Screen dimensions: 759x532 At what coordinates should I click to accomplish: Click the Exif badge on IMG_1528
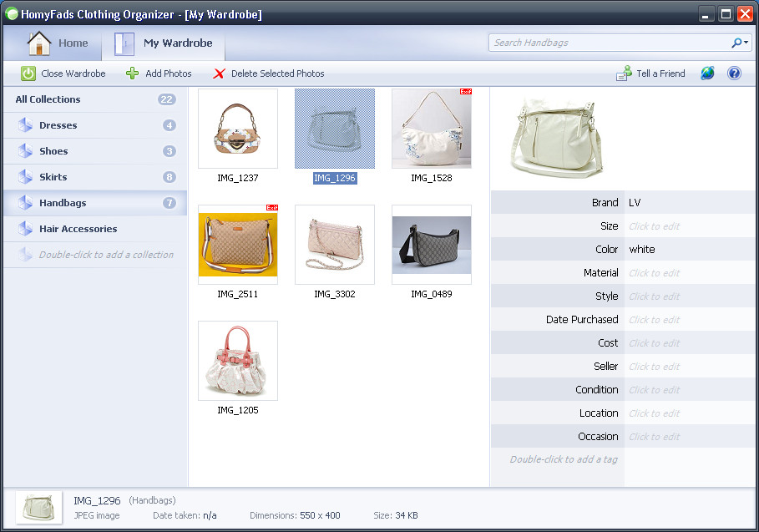pyautogui.click(x=466, y=92)
